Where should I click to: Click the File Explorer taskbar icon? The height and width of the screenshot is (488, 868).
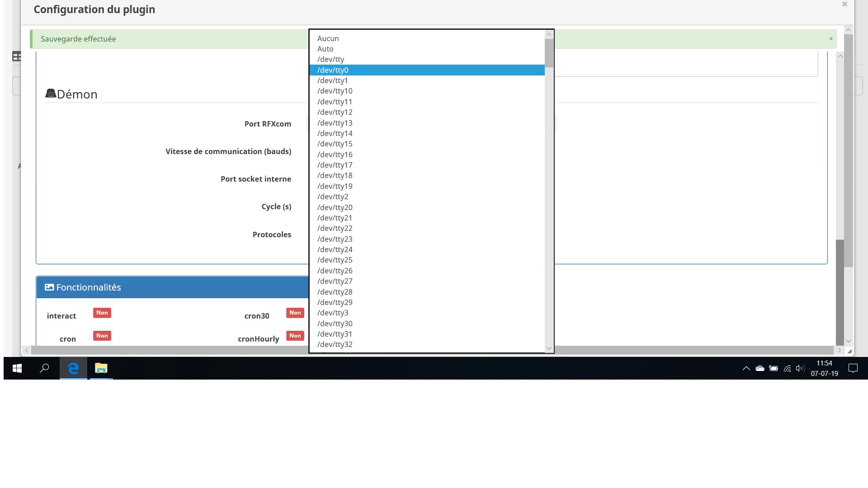pos(100,368)
